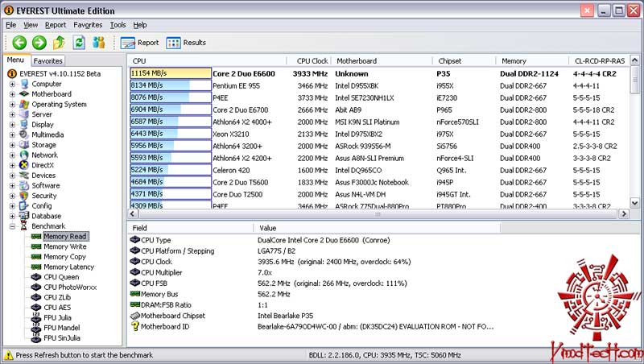Sort by the CPU Clock column header
Screen dimensions: 644x364
(309, 61)
